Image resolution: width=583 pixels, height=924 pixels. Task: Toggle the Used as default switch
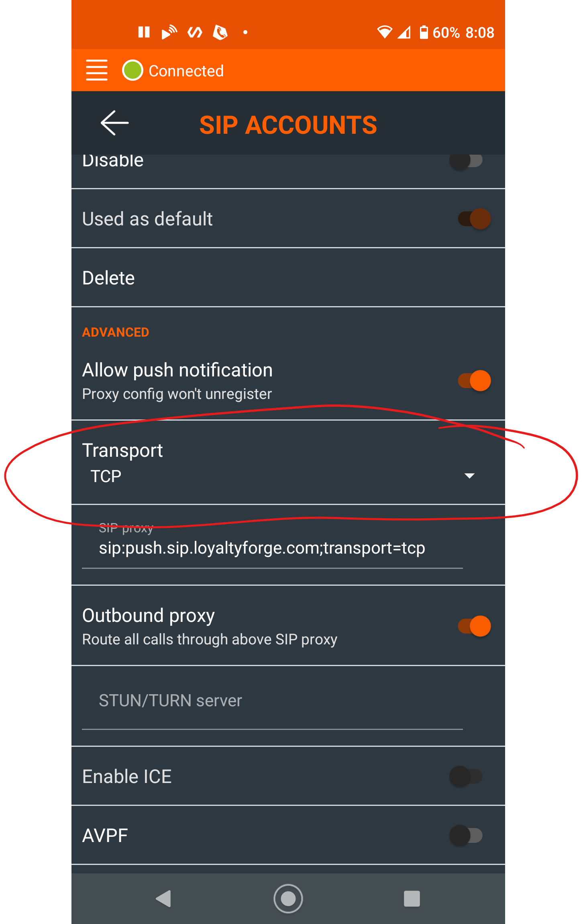tap(474, 219)
